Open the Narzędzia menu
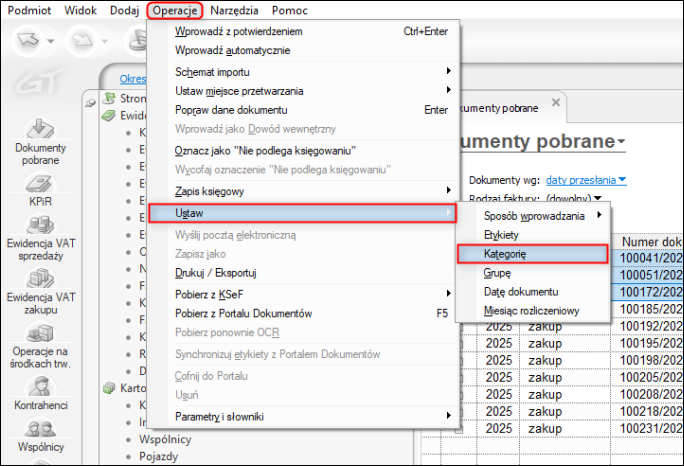 coord(235,10)
